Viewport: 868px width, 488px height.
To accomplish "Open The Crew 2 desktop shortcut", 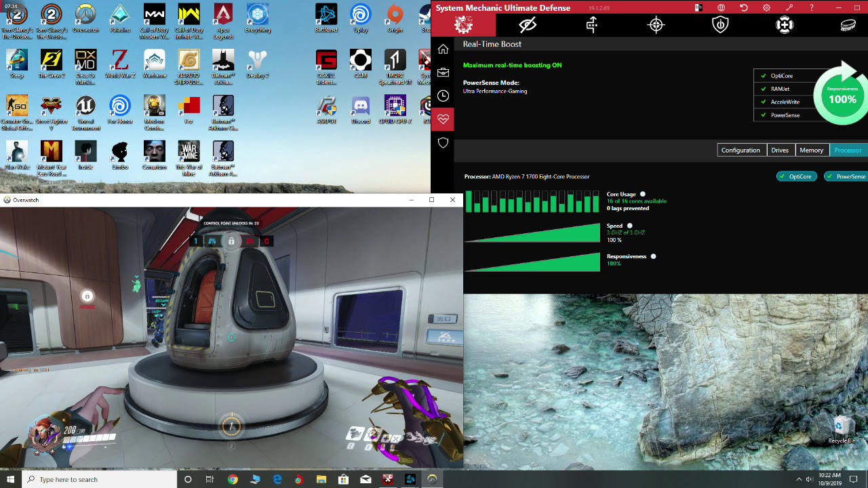I will [52, 64].
